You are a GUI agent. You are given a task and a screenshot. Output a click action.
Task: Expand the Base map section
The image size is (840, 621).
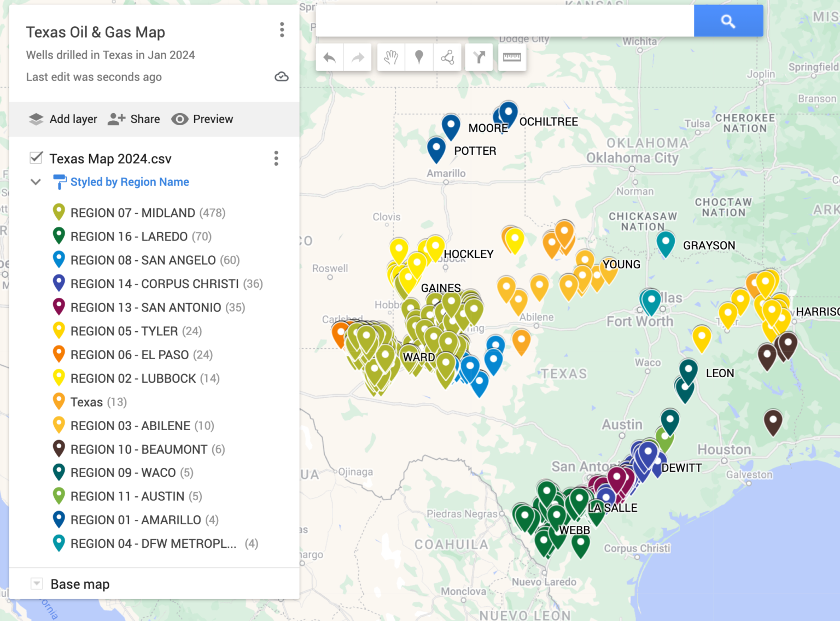coord(36,584)
